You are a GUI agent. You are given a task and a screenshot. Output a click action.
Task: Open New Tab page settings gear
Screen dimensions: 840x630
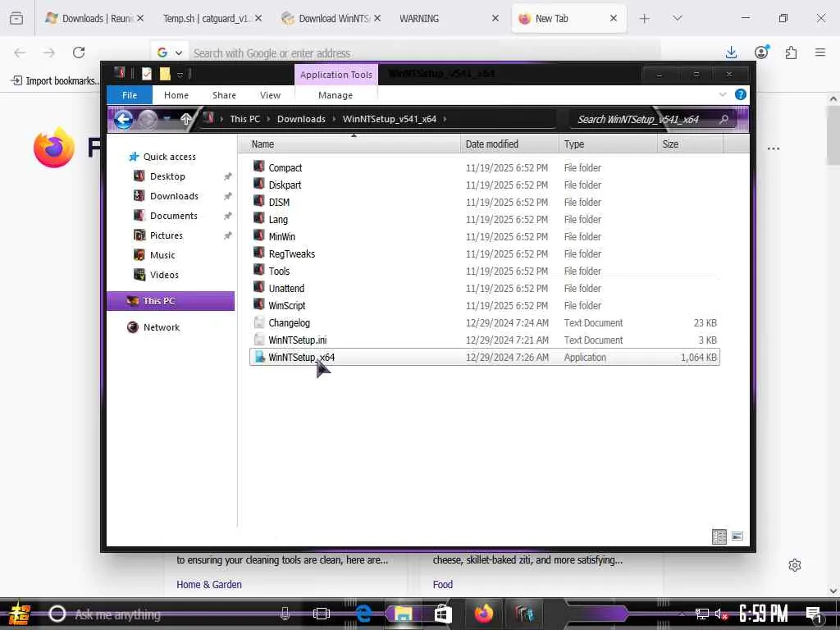click(x=794, y=565)
